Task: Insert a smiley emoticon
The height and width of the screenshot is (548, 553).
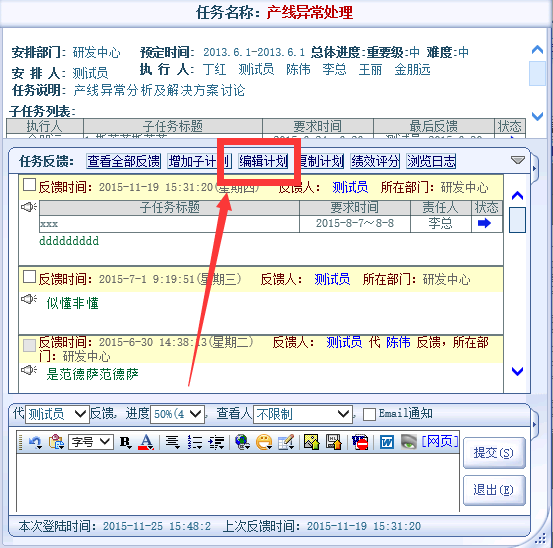Action: (x=264, y=442)
